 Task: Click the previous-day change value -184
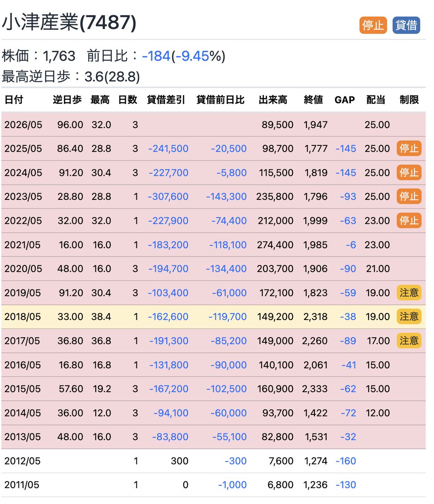coord(156,56)
